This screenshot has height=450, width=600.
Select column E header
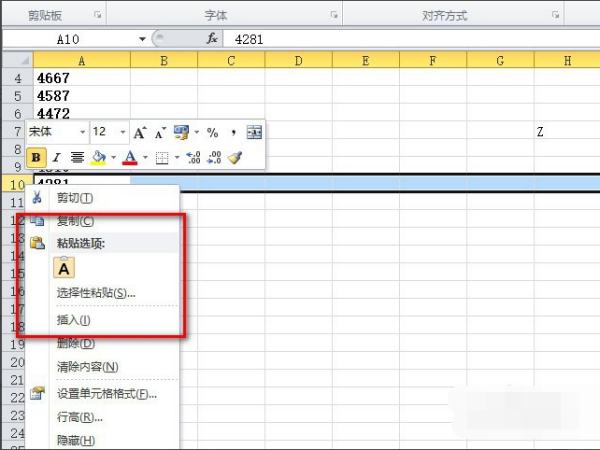[x=366, y=60]
